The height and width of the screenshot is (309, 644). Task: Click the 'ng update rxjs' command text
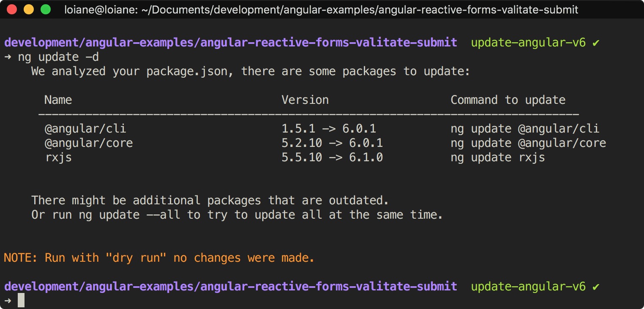tap(498, 157)
